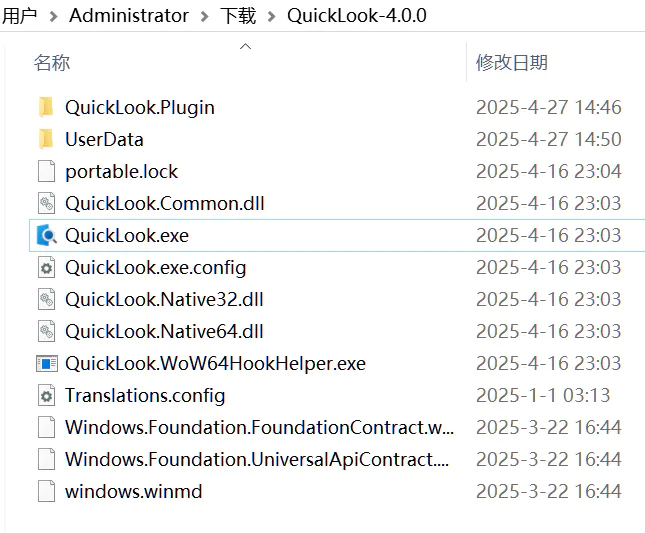The width and height of the screenshot is (645, 533).
Task: Go to the 下载 folder breadcrumb
Action: (238, 16)
